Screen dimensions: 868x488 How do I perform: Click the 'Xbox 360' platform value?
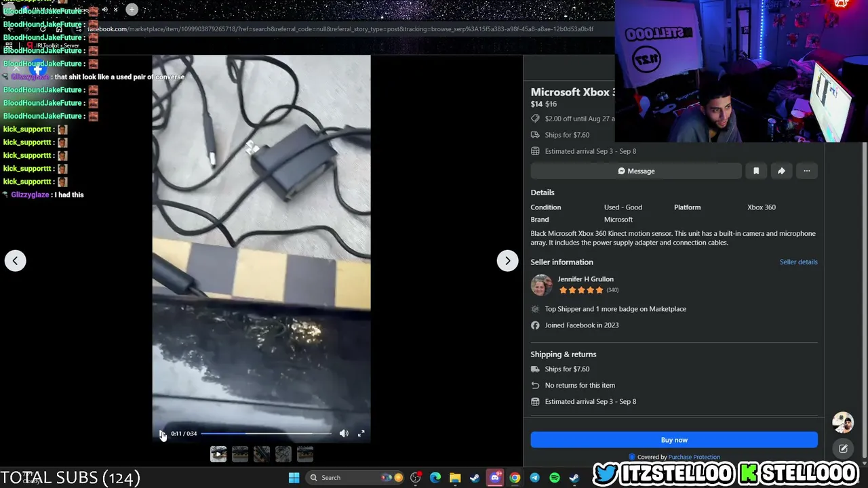762,207
